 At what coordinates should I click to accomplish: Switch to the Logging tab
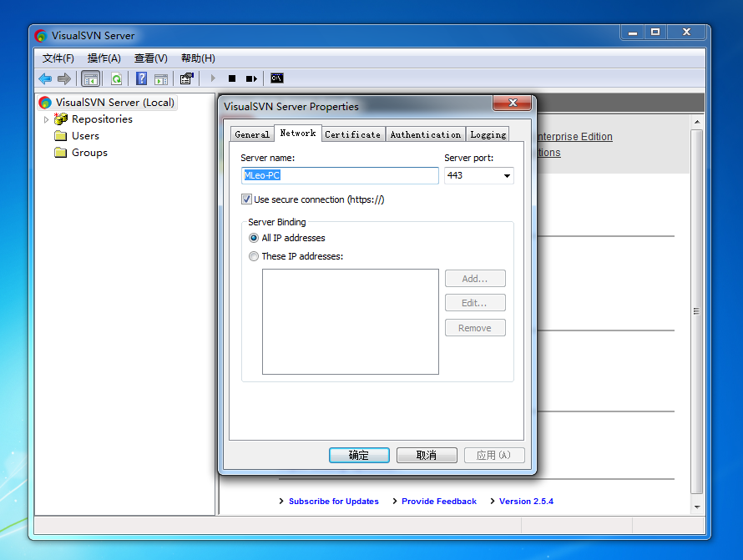[x=488, y=134]
